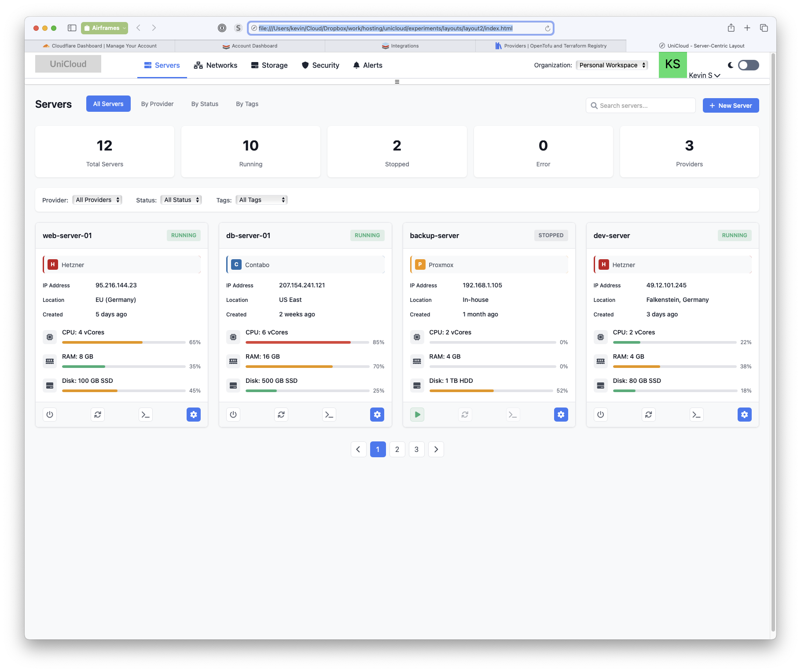Open settings gear for backup-server
Viewport: 801px width, 672px height.
coord(561,415)
